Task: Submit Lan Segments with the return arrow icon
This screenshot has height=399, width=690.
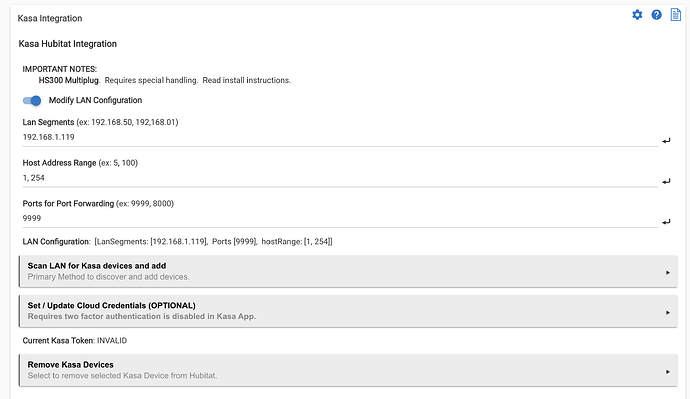Action: (666, 141)
